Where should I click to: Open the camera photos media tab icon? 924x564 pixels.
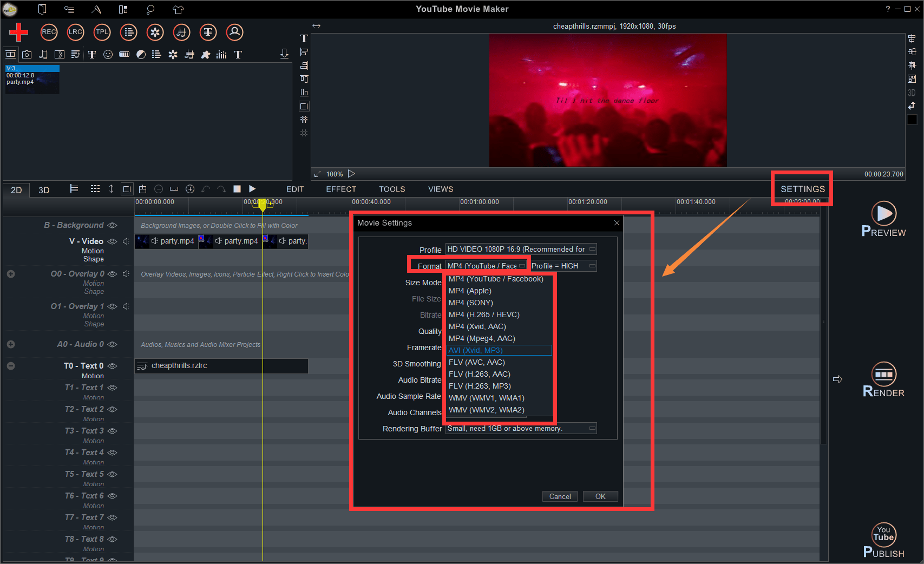(27, 54)
